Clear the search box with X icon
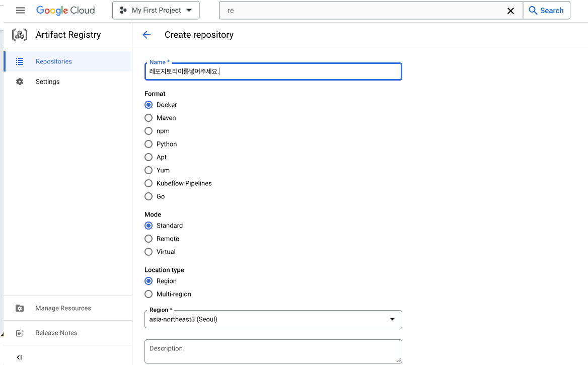The width and height of the screenshot is (588, 365). tap(510, 11)
